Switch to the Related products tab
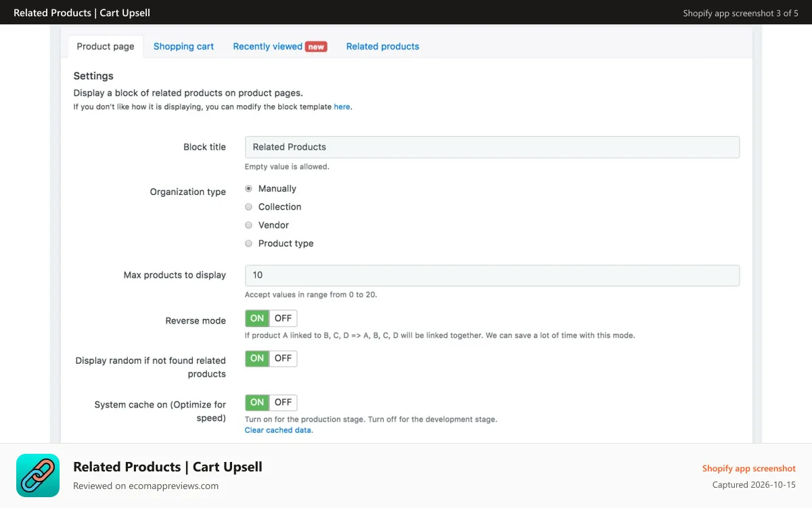 [x=382, y=46]
